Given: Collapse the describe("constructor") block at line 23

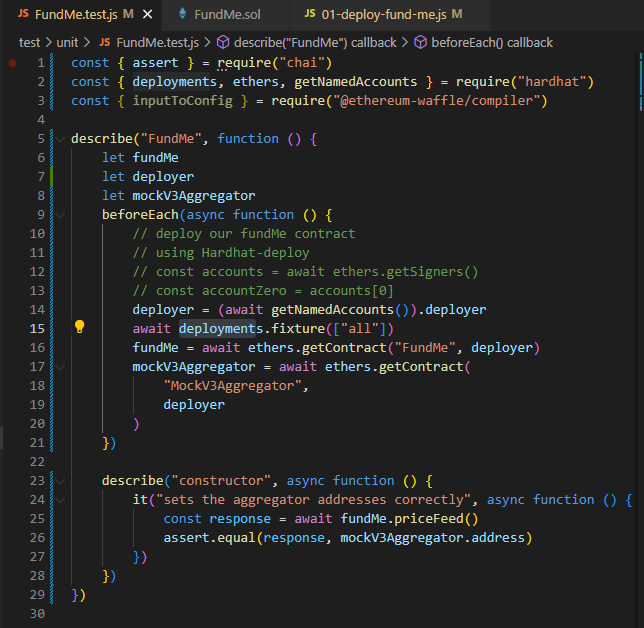Looking at the screenshot, I should click(60, 481).
